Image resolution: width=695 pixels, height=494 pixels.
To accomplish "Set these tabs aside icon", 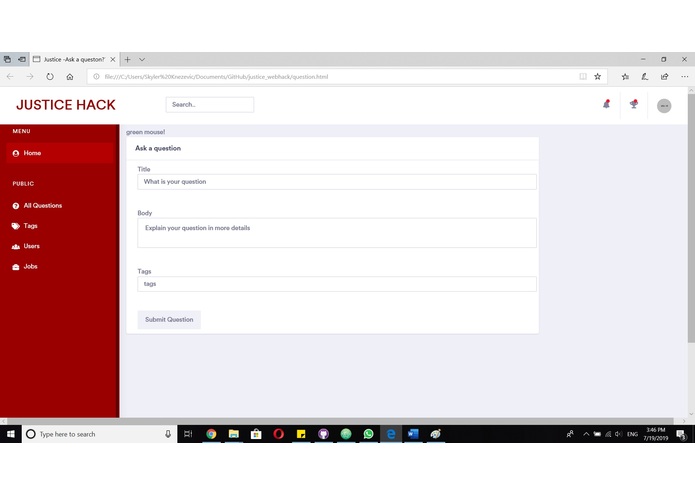I will click(x=22, y=59).
